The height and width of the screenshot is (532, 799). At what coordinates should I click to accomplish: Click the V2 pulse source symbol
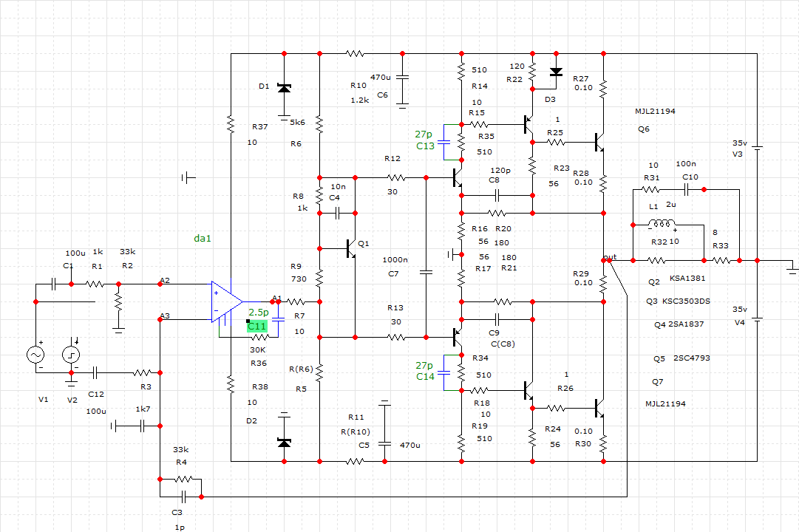coord(72,354)
